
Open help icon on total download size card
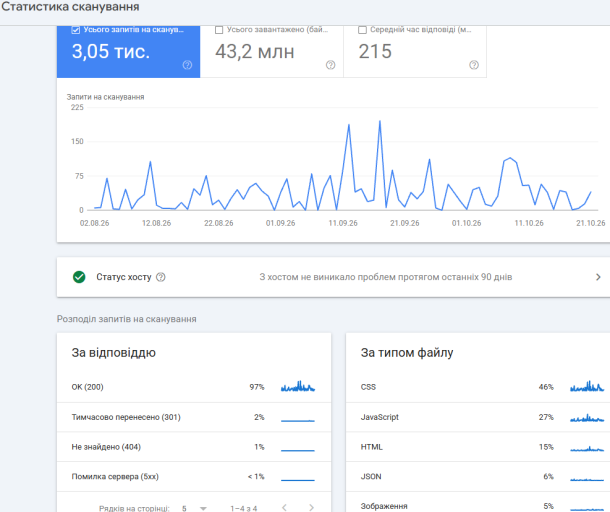[x=330, y=65]
